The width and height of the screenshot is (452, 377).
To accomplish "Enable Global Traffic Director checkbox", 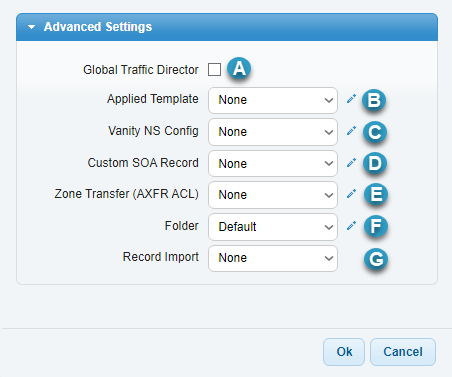I will 214,70.
